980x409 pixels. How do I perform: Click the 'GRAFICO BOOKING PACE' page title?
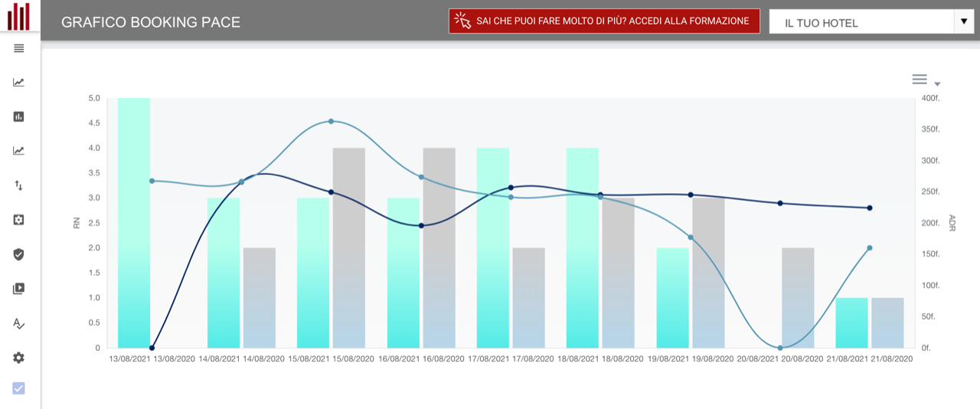click(151, 22)
